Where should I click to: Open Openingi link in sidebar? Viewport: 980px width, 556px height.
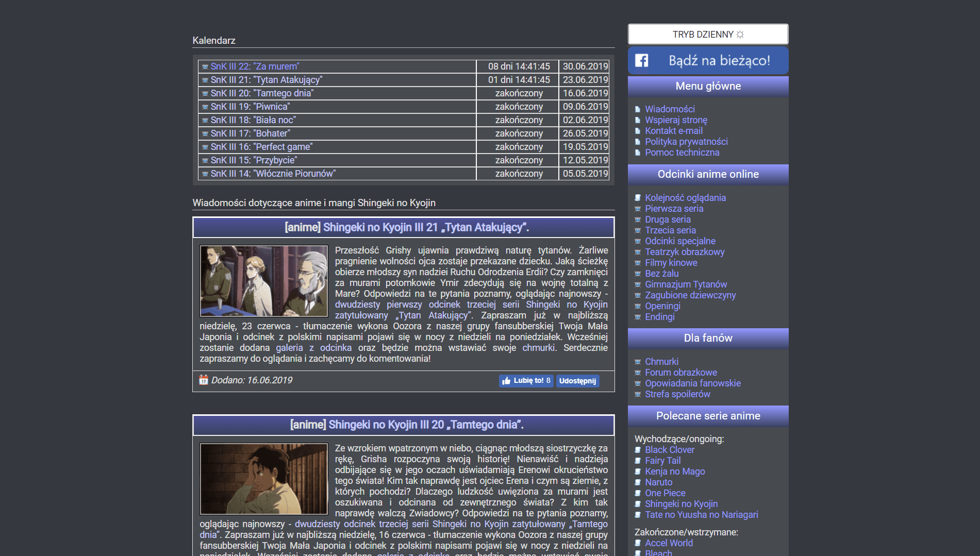(x=662, y=306)
